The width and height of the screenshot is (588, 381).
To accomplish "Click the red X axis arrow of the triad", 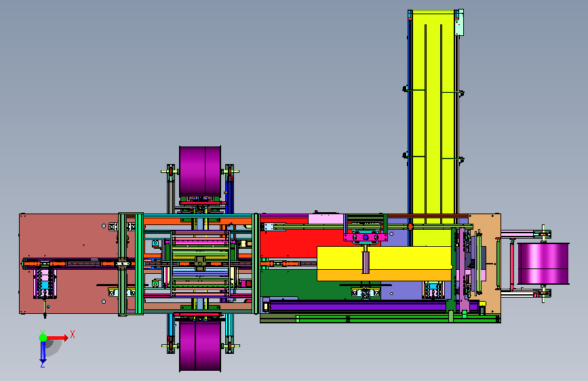I will [58, 338].
